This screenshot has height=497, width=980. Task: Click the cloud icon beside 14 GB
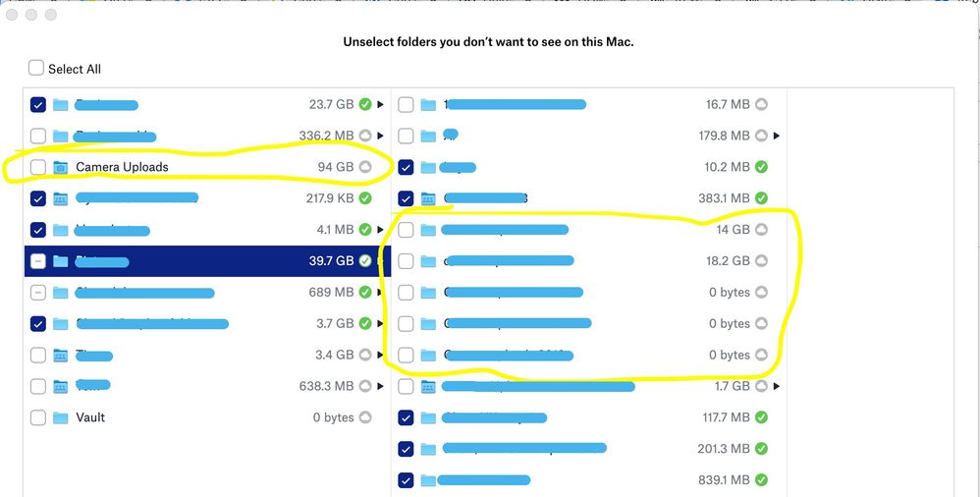tap(761, 230)
